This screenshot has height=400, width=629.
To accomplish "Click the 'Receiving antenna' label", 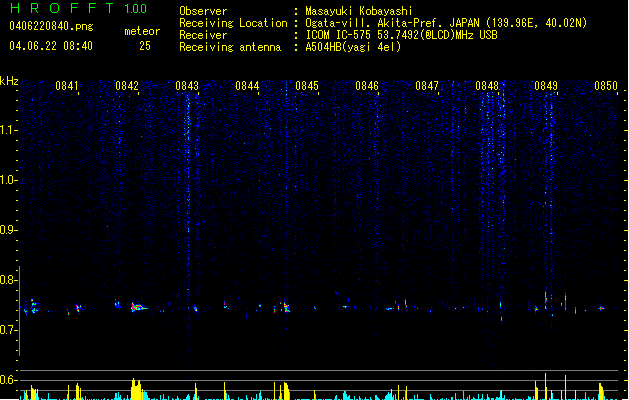I will (230, 47).
